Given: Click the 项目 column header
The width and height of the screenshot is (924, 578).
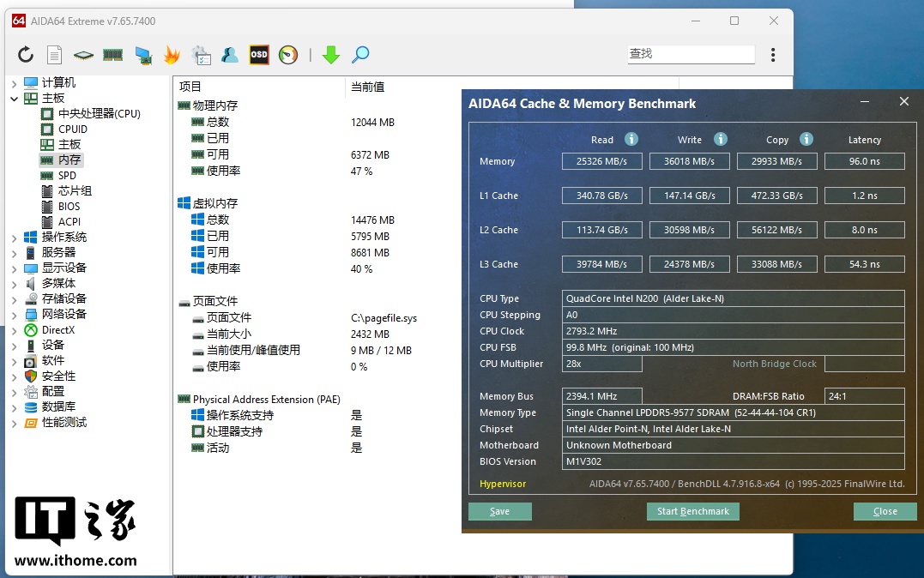Looking at the screenshot, I should [190, 87].
